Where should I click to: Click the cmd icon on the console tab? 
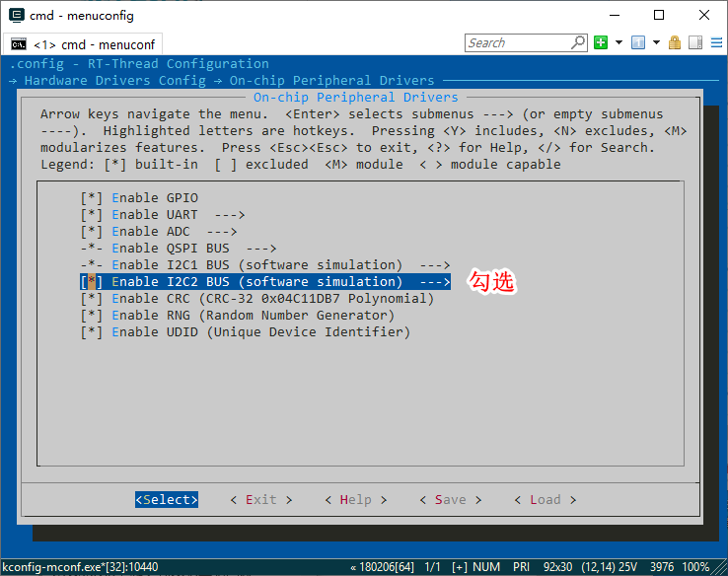tap(18, 44)
